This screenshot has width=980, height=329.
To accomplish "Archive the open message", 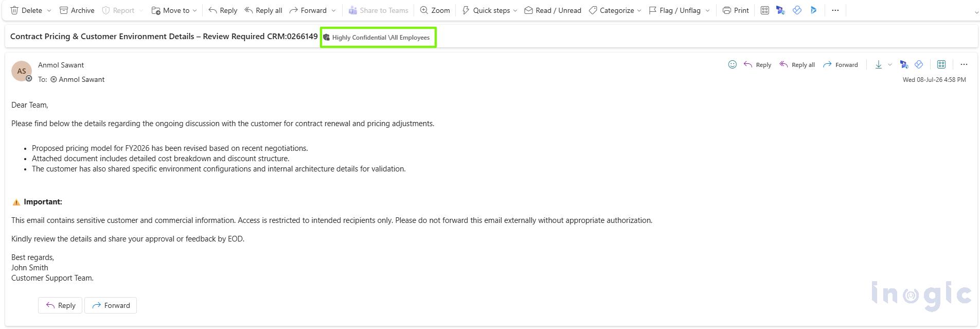I will pos(77,10).
